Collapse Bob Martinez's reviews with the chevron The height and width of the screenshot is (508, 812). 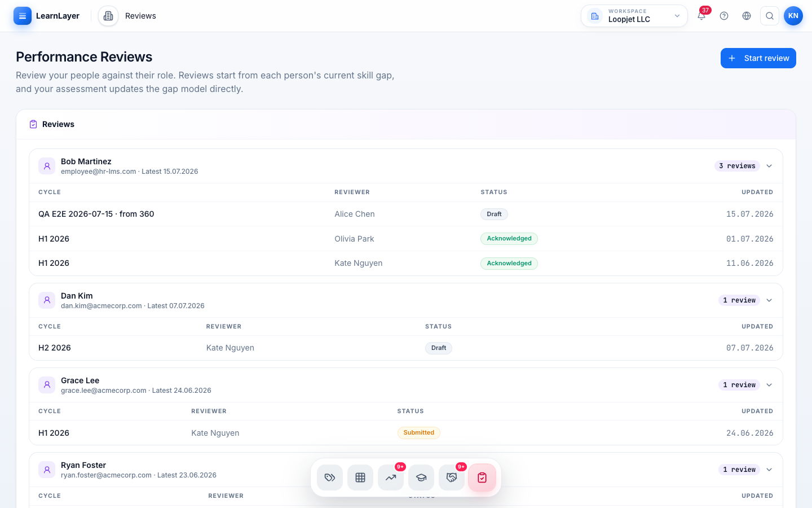pyautogui.click(x=769, y=166)
